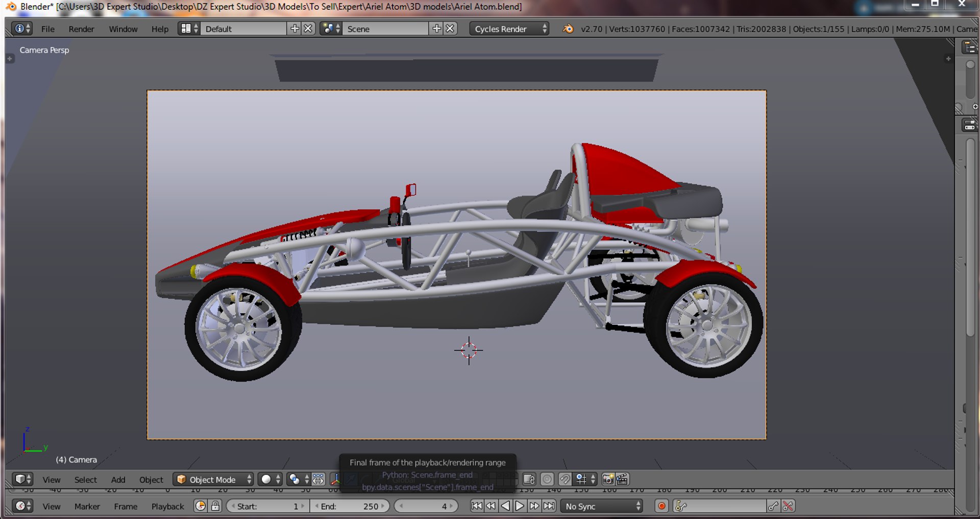Insert keyframe with key icon
The width and height of the screenshot is (980, 519).
(x=774, y=506)
